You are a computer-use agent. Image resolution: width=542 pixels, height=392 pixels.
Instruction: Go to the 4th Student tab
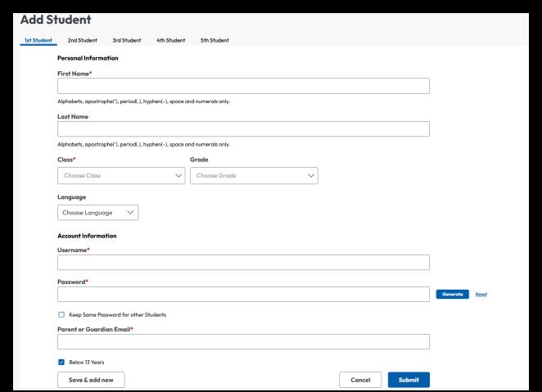click(171, 40)
